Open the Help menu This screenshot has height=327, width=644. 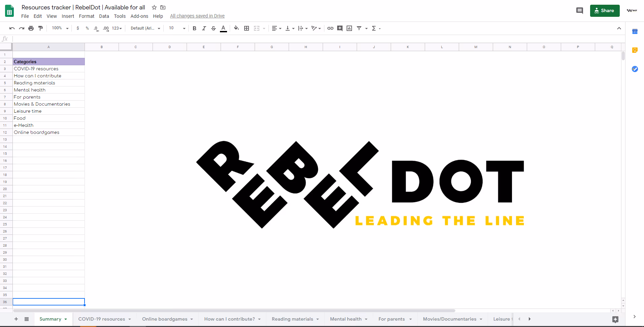point(158,16)
